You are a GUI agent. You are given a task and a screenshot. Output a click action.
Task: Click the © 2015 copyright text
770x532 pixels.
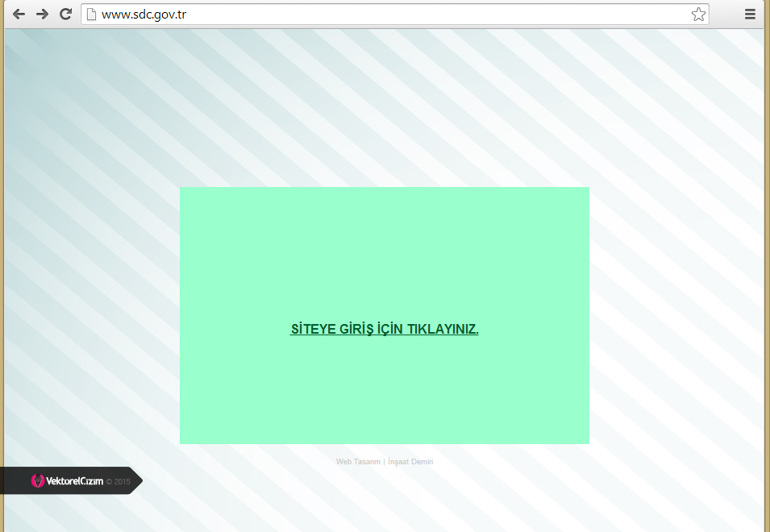pyautogui.click(x=118, y=482)
